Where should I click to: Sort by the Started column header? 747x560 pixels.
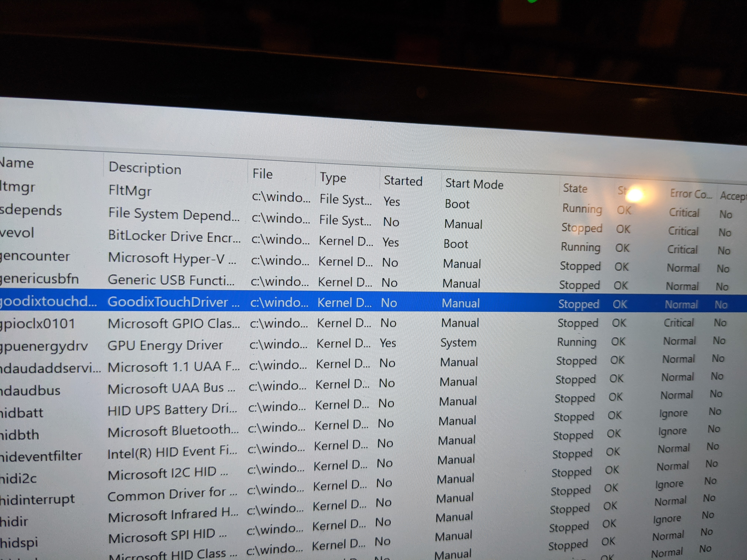coord(403,181)
